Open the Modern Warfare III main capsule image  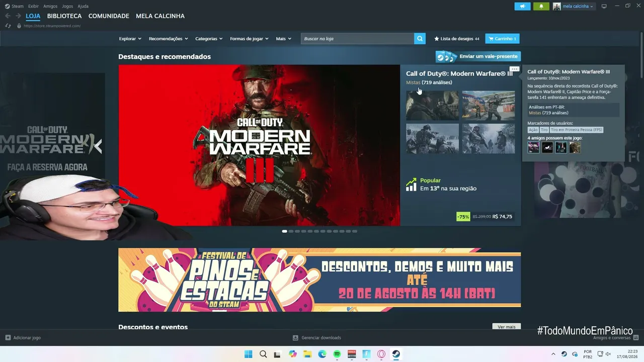pos(259,145)
